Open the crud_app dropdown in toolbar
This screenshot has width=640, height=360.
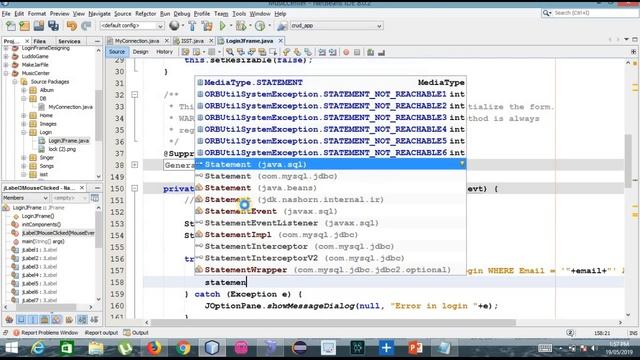click(x=336, y=26)
